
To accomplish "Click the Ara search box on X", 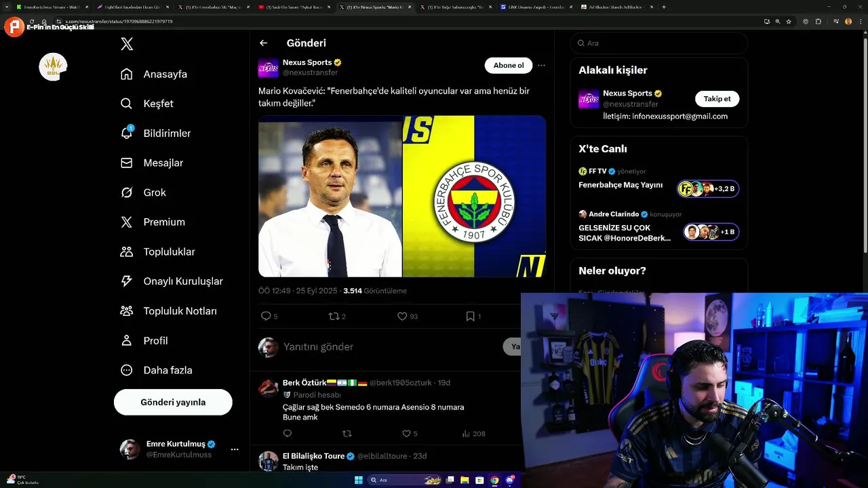I will coord(659,43).
